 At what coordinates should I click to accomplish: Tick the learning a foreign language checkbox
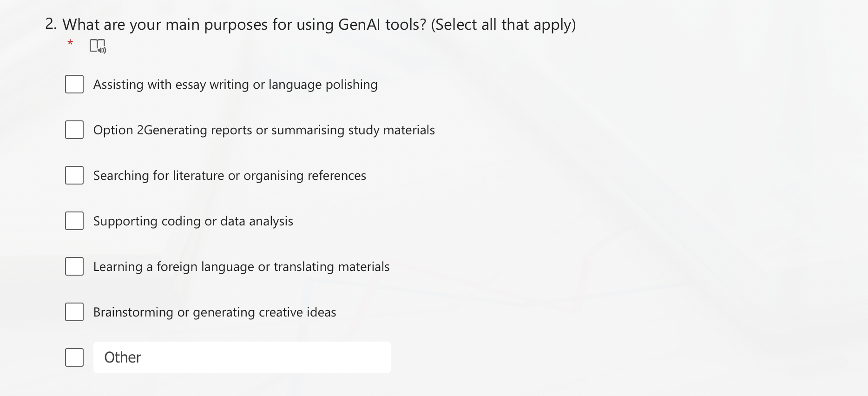coord(74,266)
